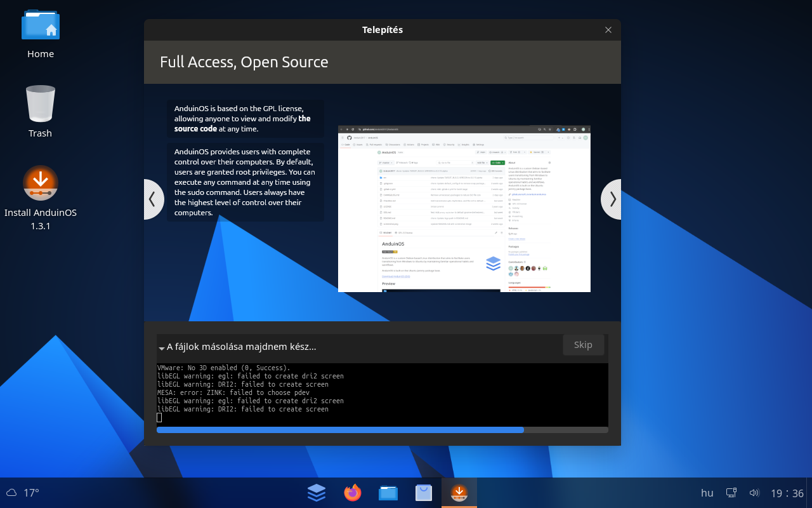The image size is (812, 508).
Task: Select the installer icon in taskbar
Action: 459,493
